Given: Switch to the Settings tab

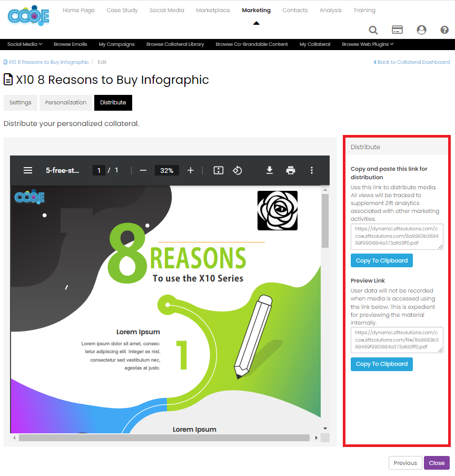Looking at the screenshot, I should tap(21, 103).
